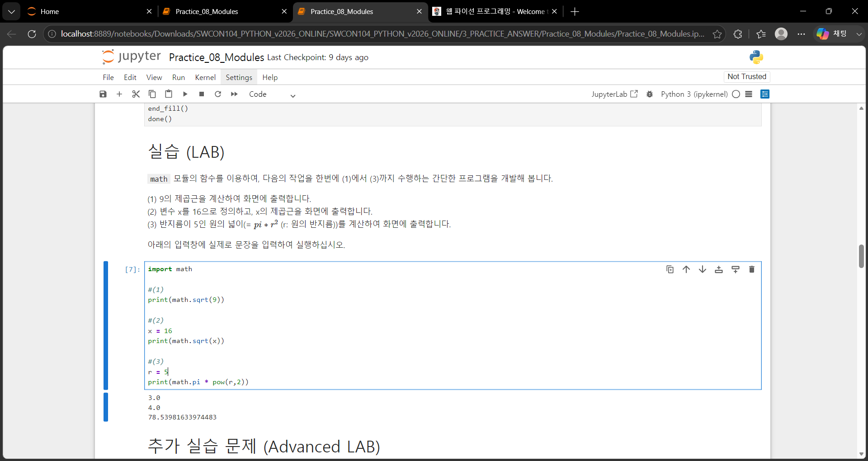View site information icon

point(52,34)
